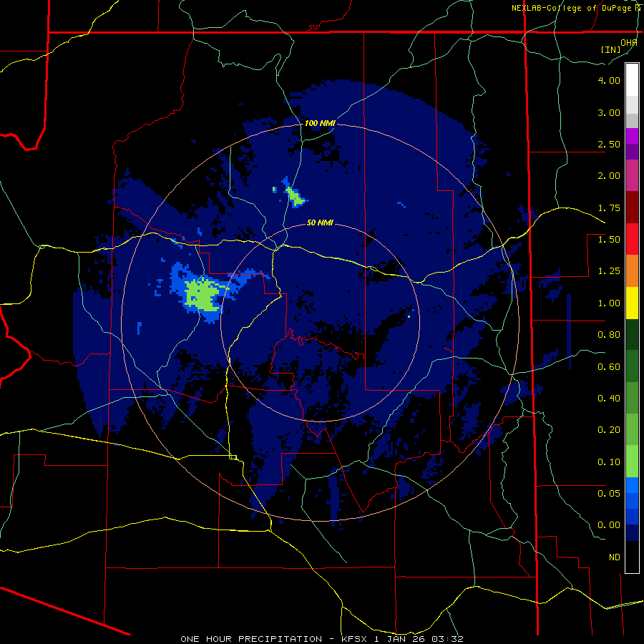This screenshot has width=644, height=644.
Task: Click the "0.40" legend value
Action: coord(609,399)
